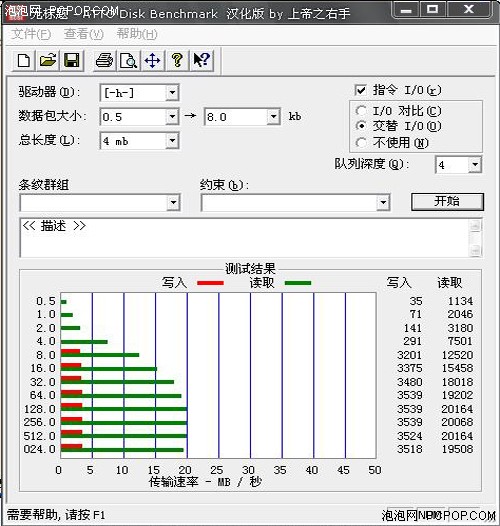Open the 文件(F) menu
The image size is (500, 526).
click(x=31, y=34)
